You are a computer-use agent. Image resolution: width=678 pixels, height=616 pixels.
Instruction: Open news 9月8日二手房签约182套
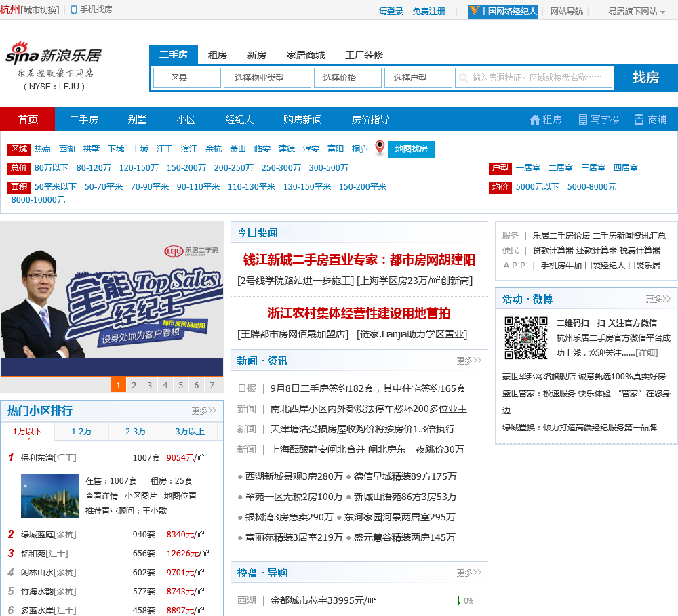tap(368, 388)
